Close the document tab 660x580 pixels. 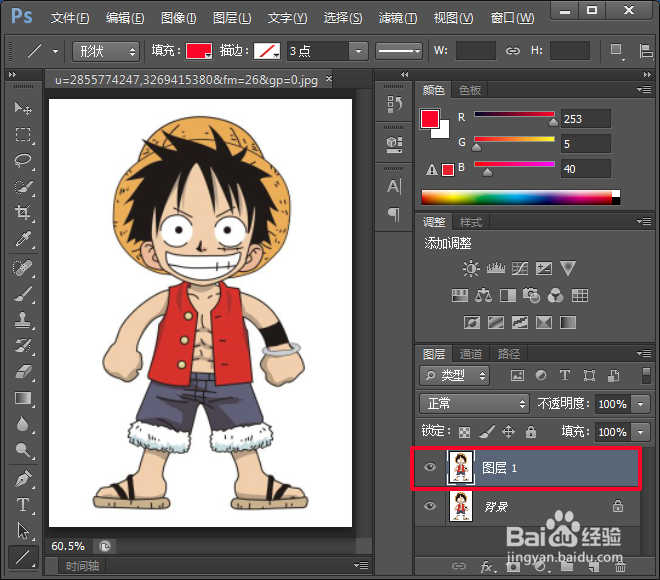tap(329, 78)
